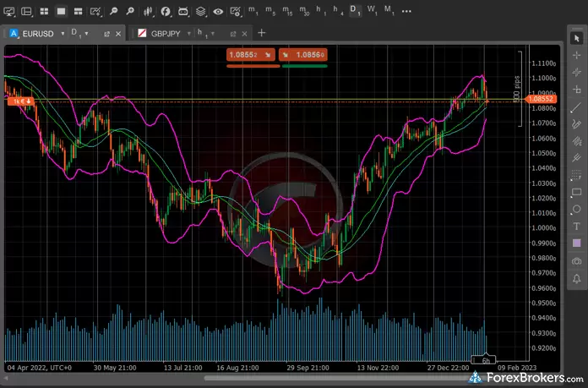Take a chart snapshot with camera icon
Viewport: 588px width, 388px height.
576,260
